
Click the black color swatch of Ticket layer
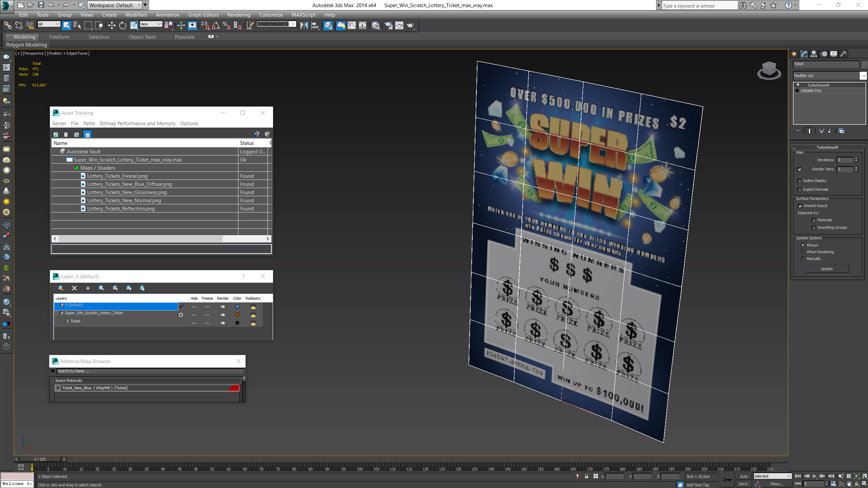point(237,323)
